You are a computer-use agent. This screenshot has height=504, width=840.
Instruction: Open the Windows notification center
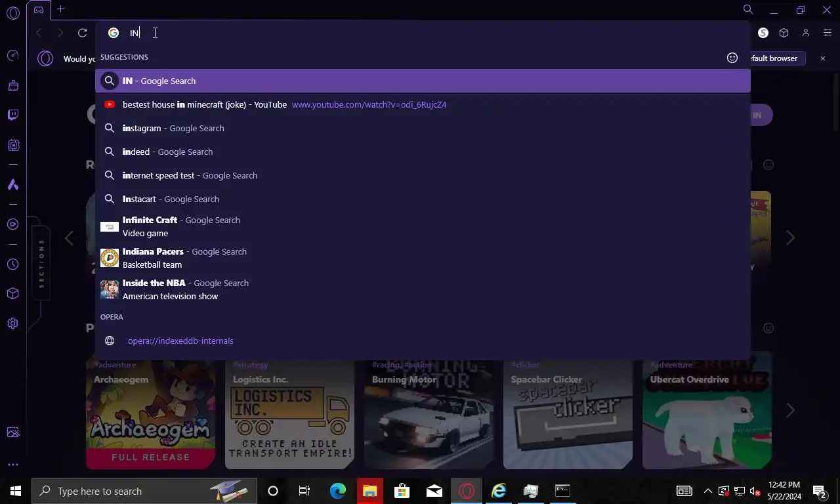point(820,491)
